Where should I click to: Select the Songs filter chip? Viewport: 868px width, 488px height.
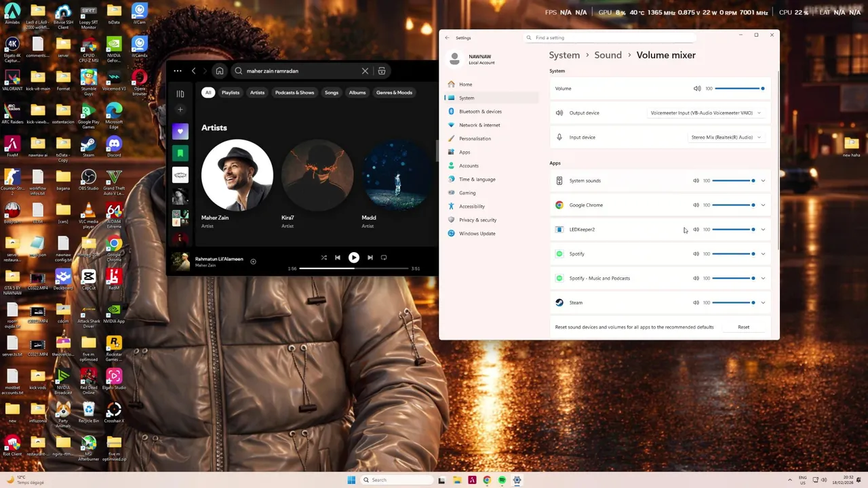(x=332, y=93)
